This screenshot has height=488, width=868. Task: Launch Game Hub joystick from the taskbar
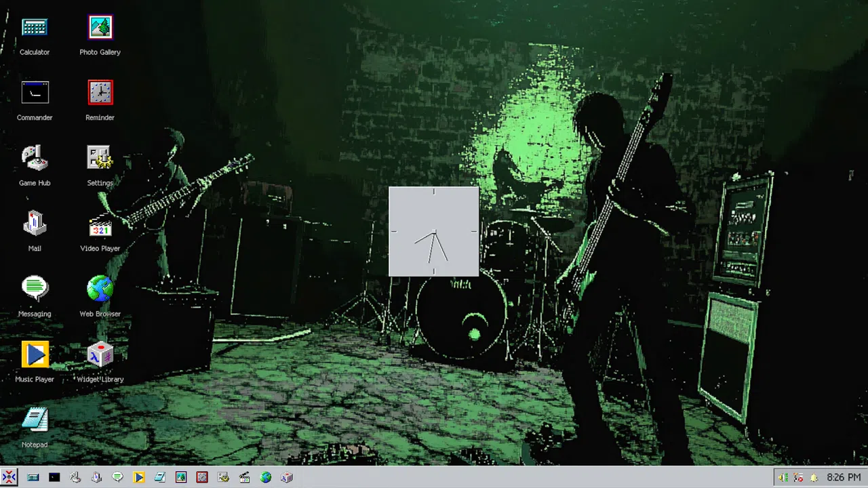tap(75, 477)
